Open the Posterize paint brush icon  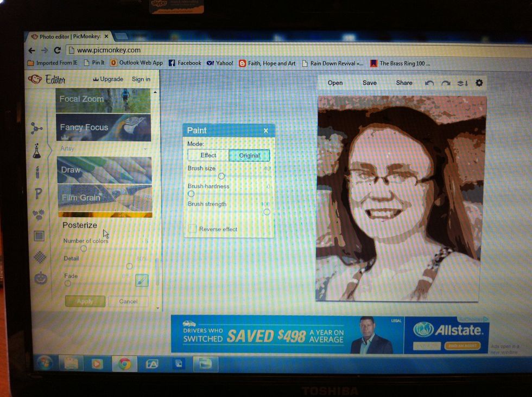click(142, 280)
